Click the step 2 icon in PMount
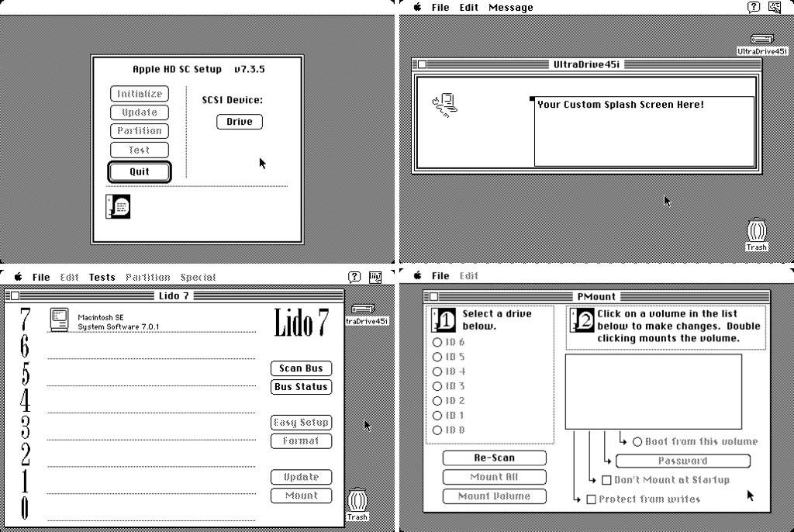Viewport: 794px width, 532px height. tap(582, 320)
